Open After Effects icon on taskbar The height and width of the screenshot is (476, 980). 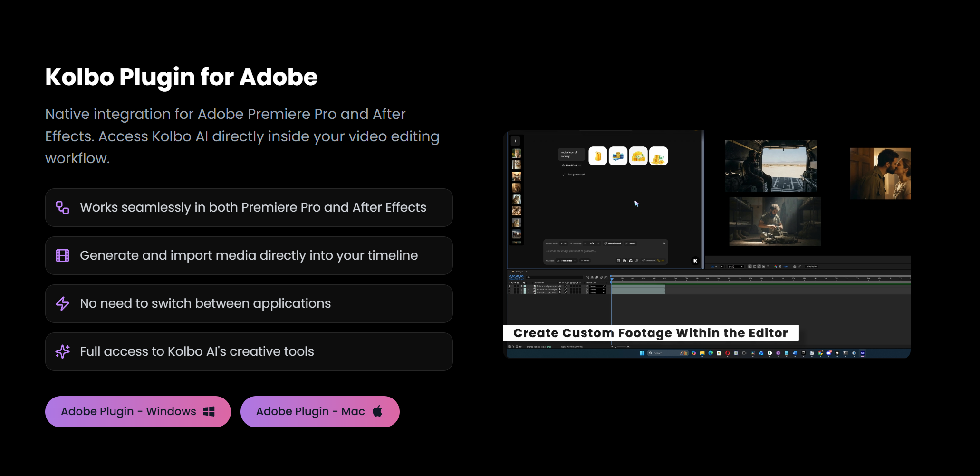click(x=862, y=353)
